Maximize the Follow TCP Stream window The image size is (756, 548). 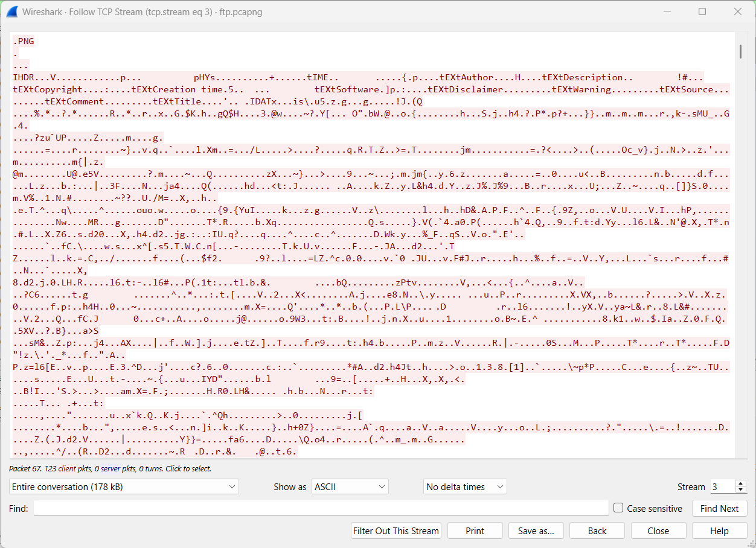(x=702, y=11)
